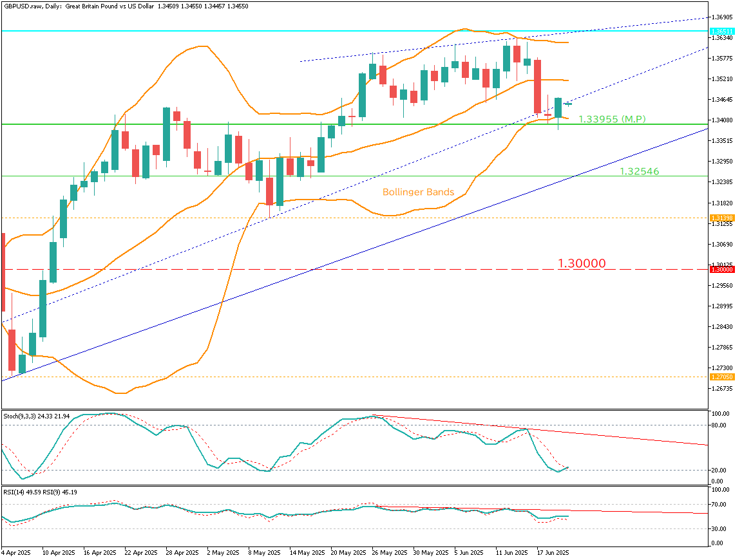
Task: Select the 17 Jun 2025 date label
Action: tap(553, 552)
